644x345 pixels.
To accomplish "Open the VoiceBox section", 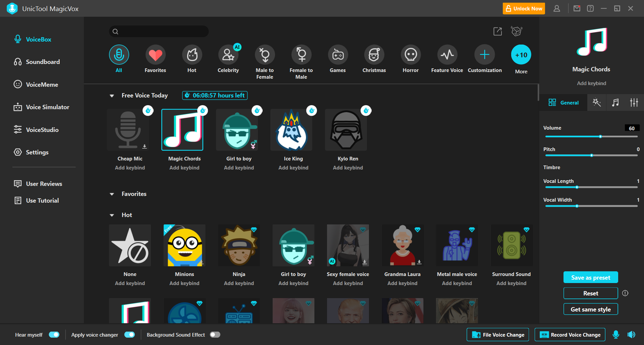I will [x=33, y=39].
